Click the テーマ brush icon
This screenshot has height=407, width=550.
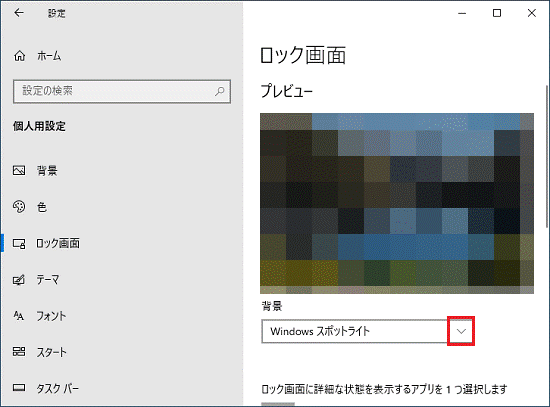pyautogui.click(x=19, y=280)
